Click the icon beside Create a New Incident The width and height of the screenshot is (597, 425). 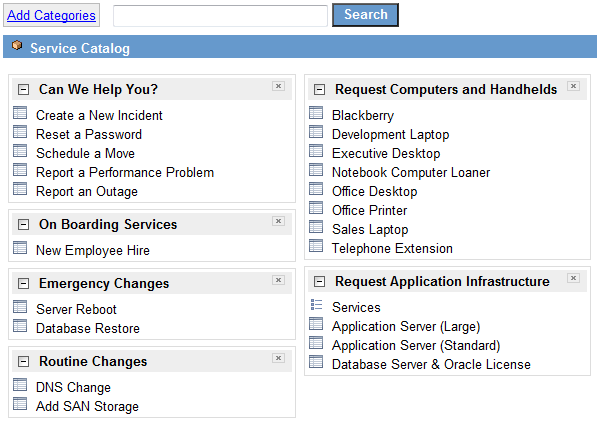coord(20,113)
